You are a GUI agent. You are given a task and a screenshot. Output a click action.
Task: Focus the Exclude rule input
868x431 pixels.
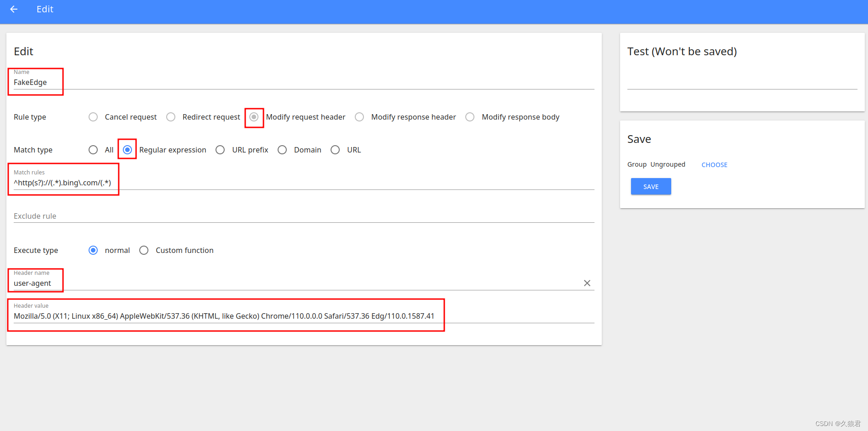click(304, 216)
